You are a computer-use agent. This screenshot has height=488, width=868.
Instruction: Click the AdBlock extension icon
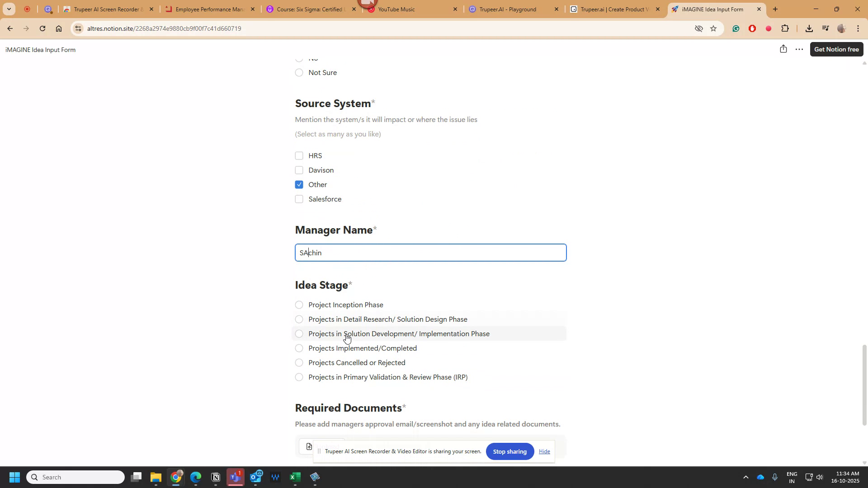click(x=752, y=28)
